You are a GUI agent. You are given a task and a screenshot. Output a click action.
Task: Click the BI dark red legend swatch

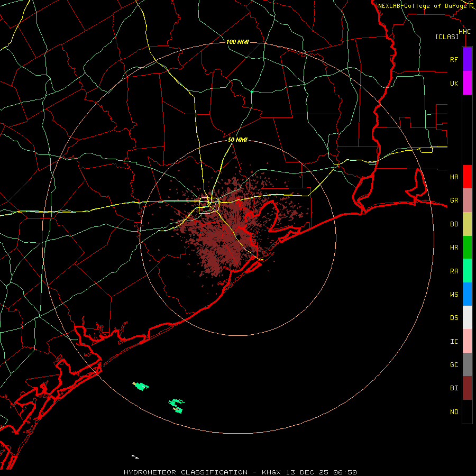coord(467,388)
